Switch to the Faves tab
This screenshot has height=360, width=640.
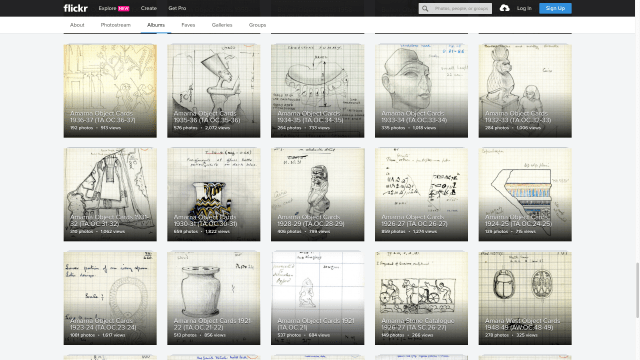(188, 25)
